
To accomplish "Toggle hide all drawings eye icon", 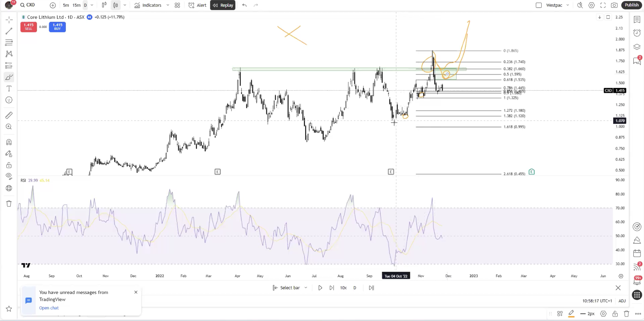I will click(x=9, y=176).
